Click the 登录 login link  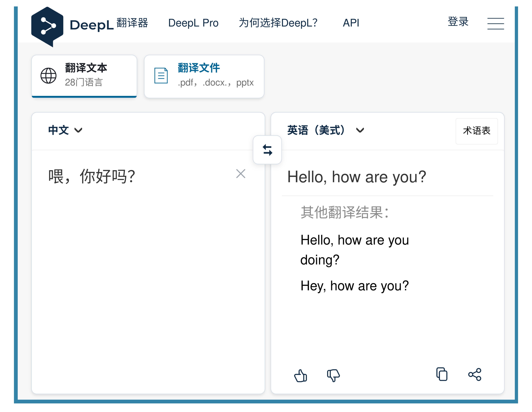tap(458, 21)
